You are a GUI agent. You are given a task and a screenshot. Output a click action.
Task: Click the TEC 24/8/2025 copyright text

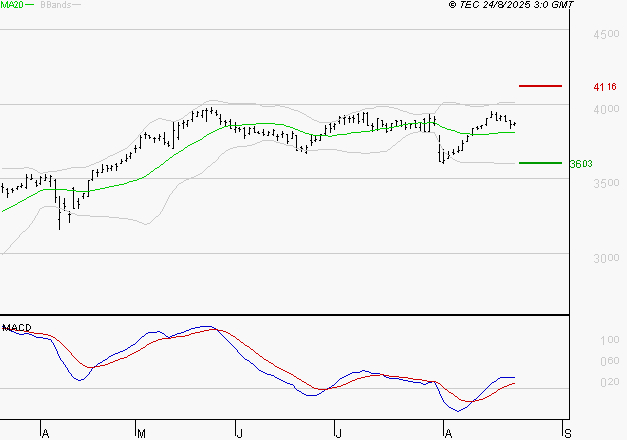point(511,5)
